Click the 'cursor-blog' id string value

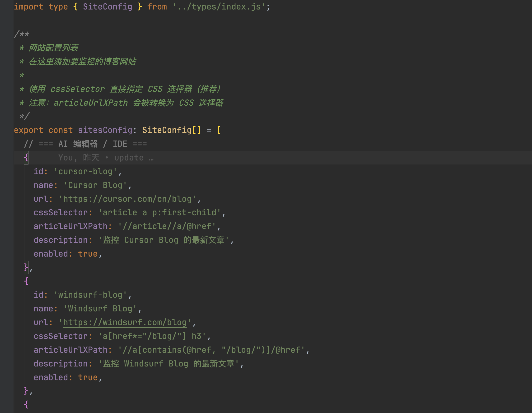pos(85,172)
